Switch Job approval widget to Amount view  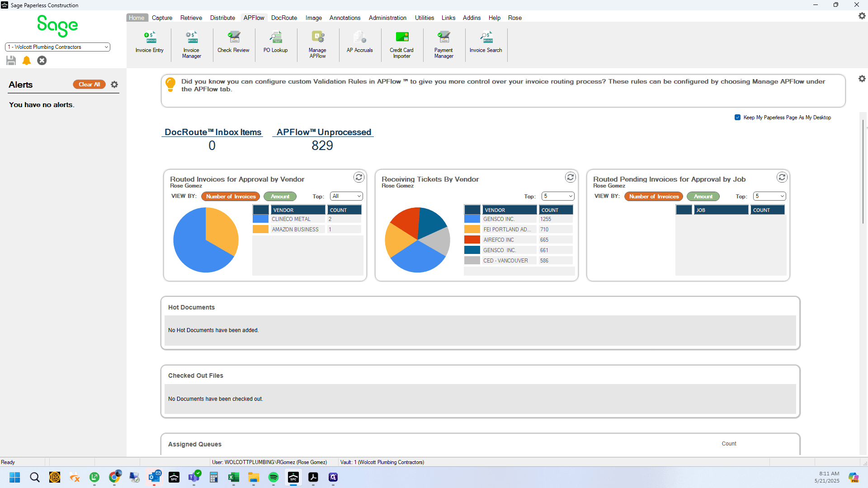pos(703,197)
